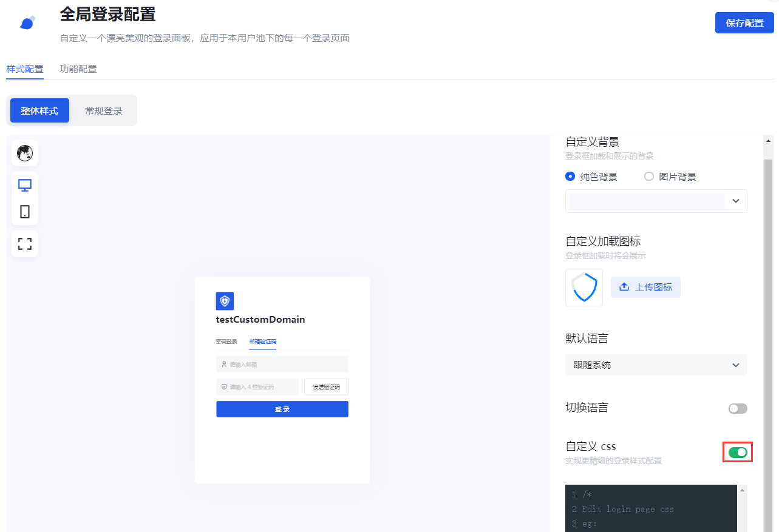Expand the background color picker dropdown

click(x=736, y=201)
